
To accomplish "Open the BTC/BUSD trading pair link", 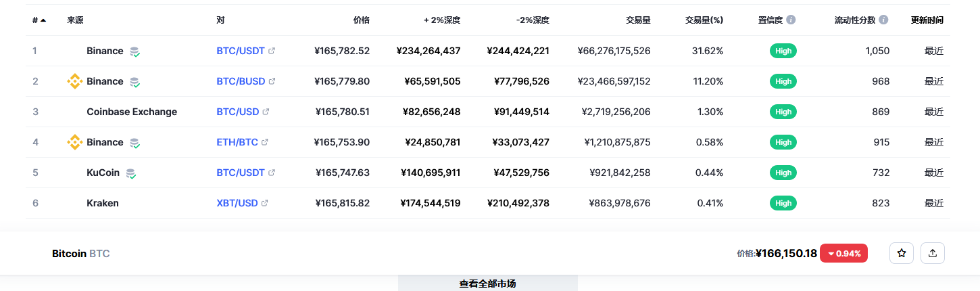I will click(241, 81).
